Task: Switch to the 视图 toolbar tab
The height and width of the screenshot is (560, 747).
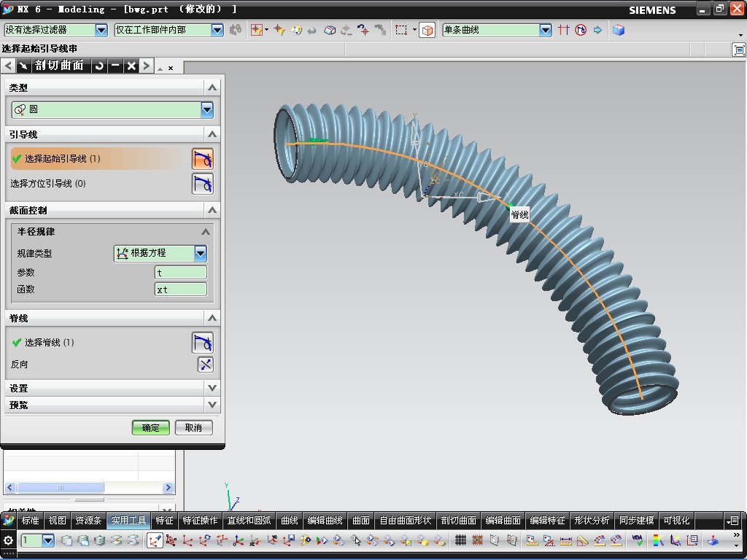Action: tap(57, 521)
